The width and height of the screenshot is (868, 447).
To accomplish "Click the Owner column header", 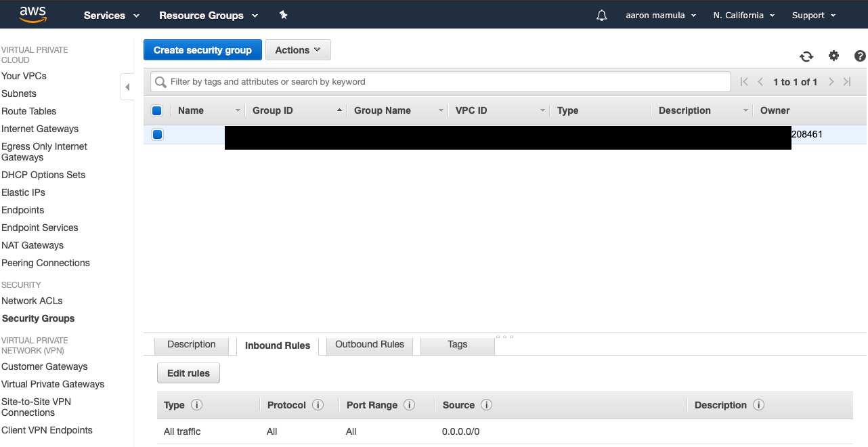I will [775, 110].
